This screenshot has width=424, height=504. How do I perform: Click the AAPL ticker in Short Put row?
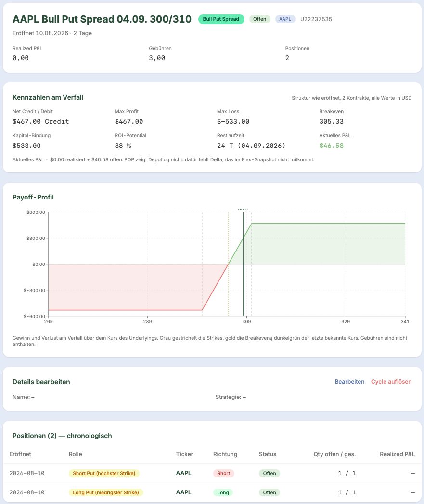pyautogui.click(x=183, y=473)
